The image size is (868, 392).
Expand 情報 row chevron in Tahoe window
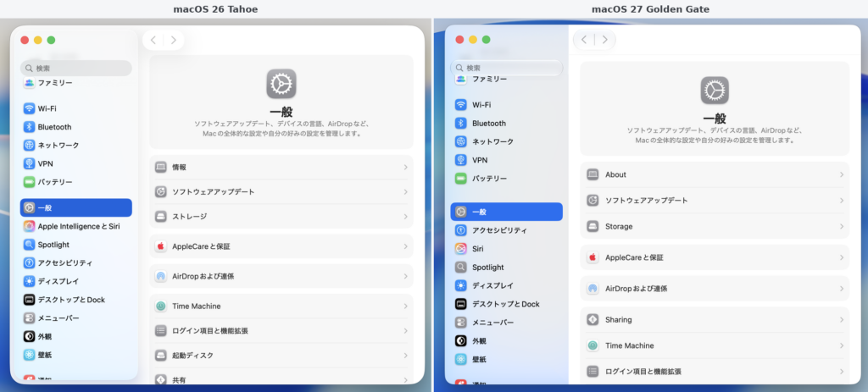pos(406,167)
